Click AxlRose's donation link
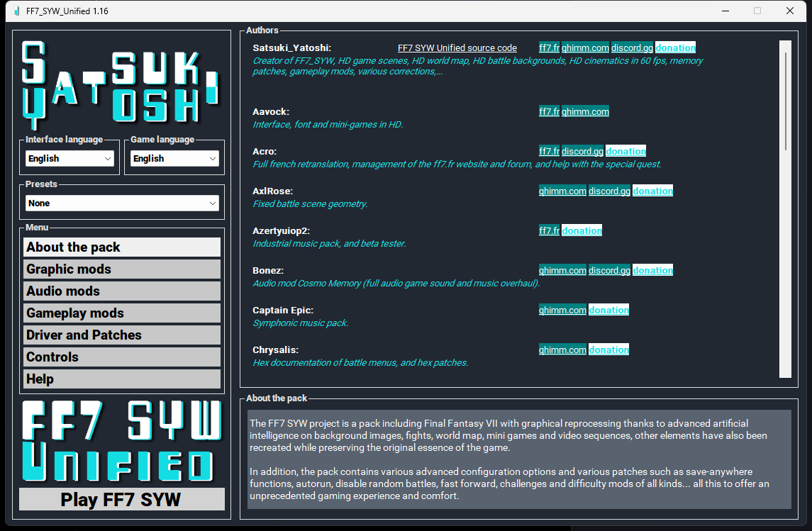Screen dimensions: 812x531 (x=652, y=191)
